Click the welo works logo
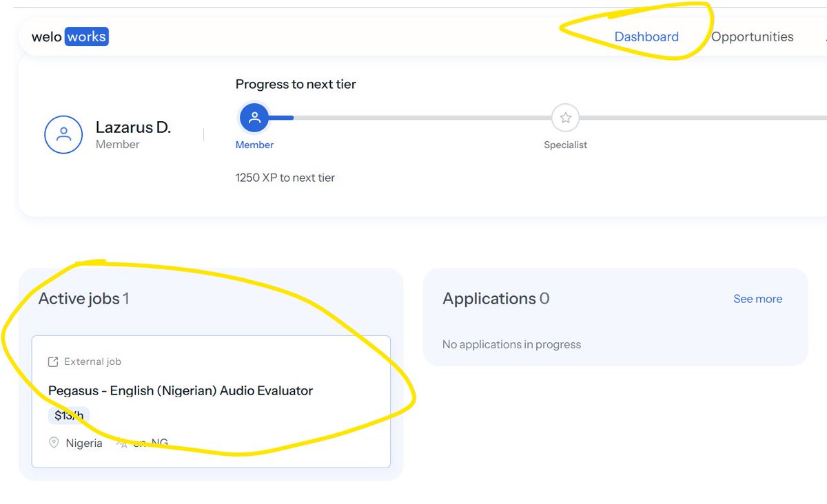Image resolution: width=827 pixels, height=504 pixels. click(x=70, y=36)
